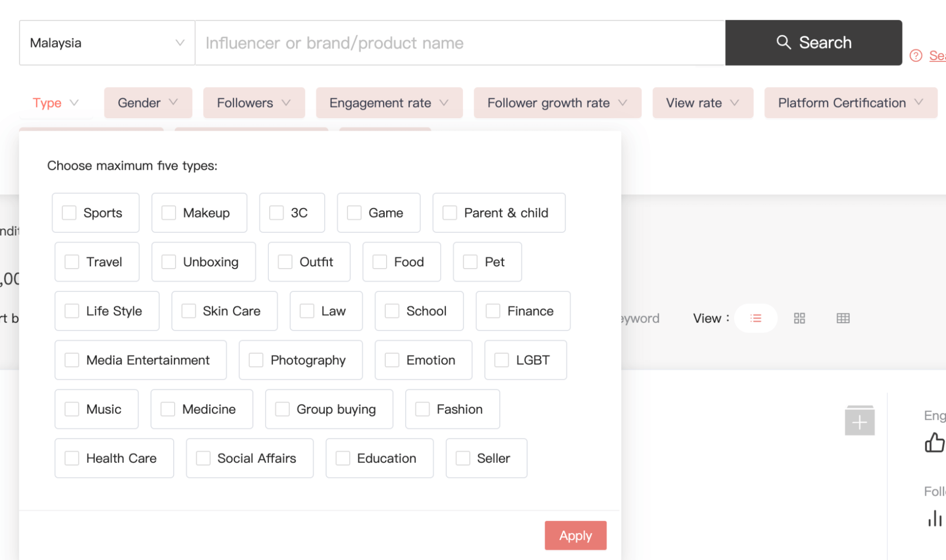Click the thumbs-up engagement icon

click(x=935, y=443)
